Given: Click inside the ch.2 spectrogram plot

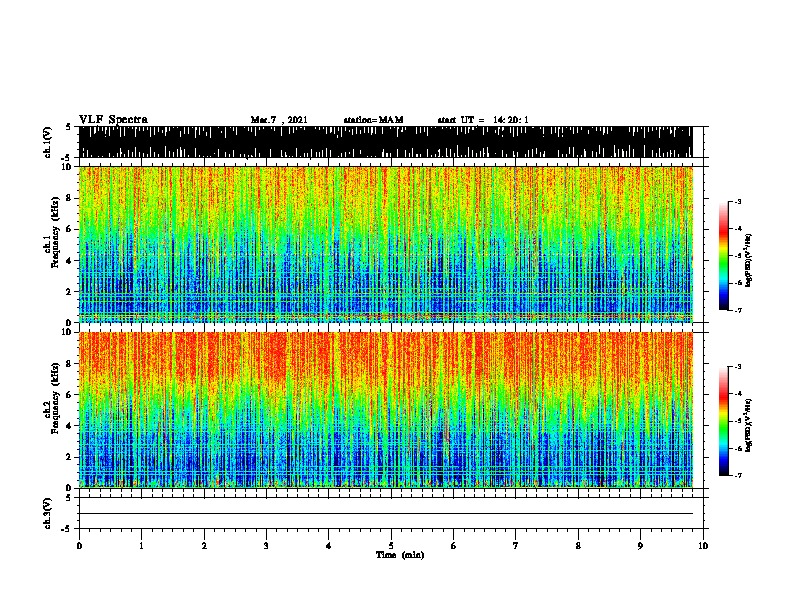Looking at the screenshot, I should tap(386, 410).
